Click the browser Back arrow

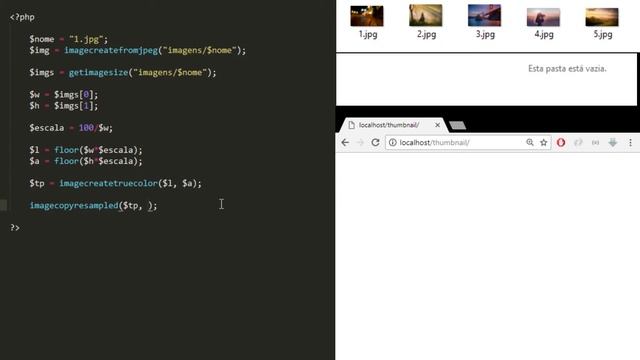[x=345, y=142]
